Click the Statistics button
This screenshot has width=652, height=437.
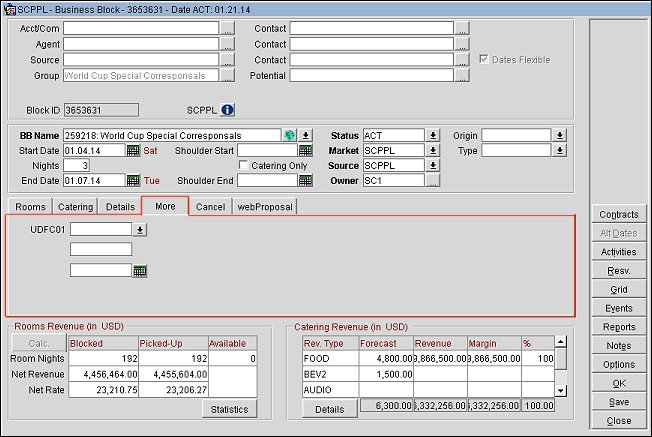[229, 409]
